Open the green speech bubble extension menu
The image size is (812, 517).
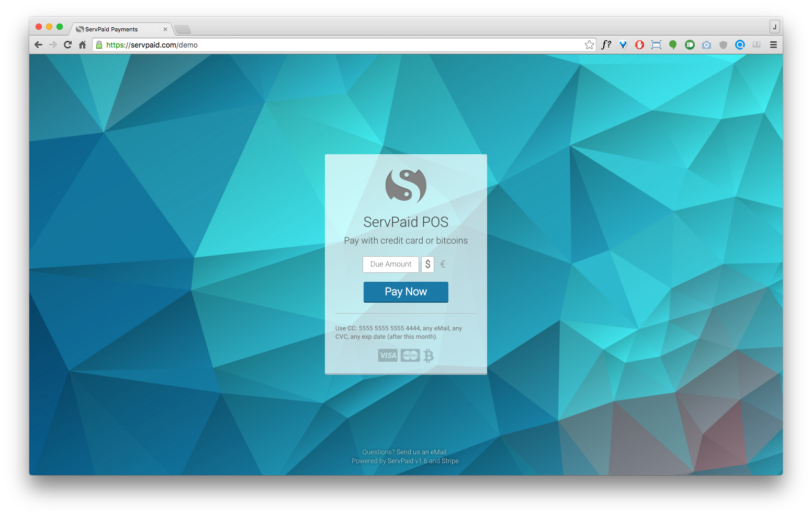tap(673, 45)
